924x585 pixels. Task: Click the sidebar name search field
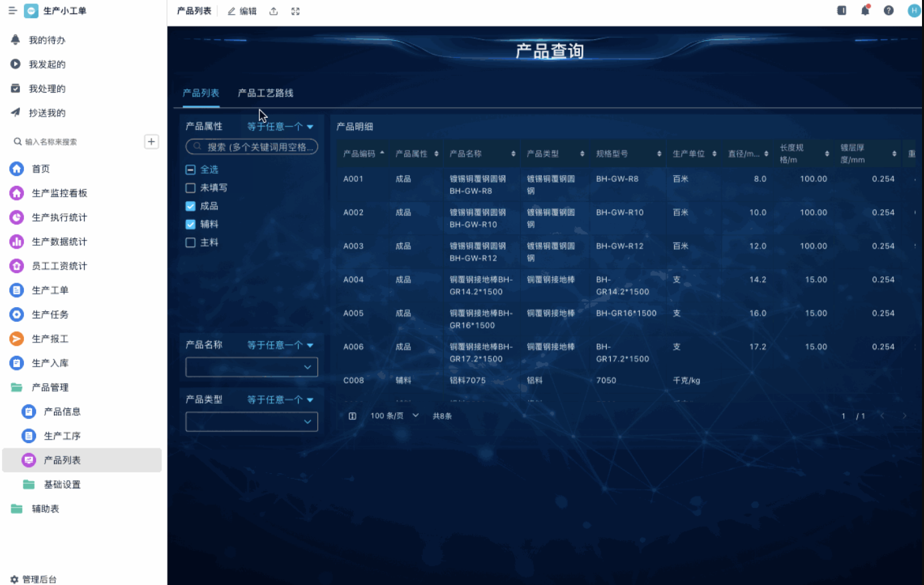pyautogui.click(x=76, y=142)
